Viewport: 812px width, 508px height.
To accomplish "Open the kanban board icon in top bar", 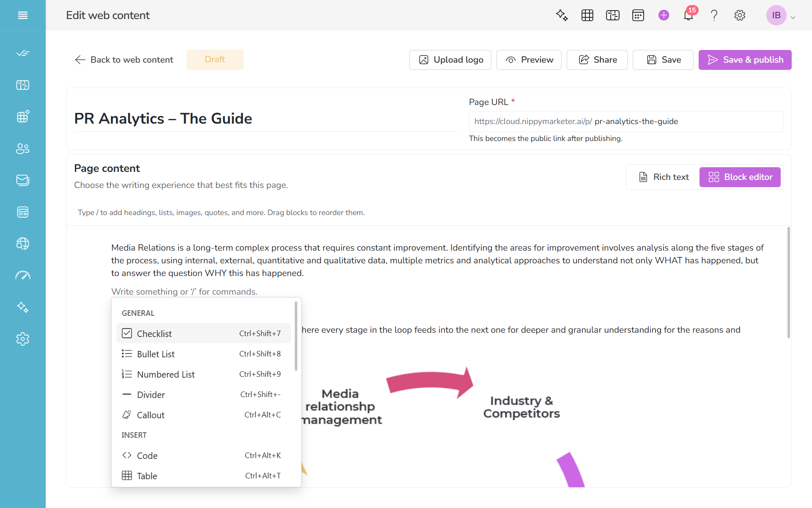I will [613, 15].
